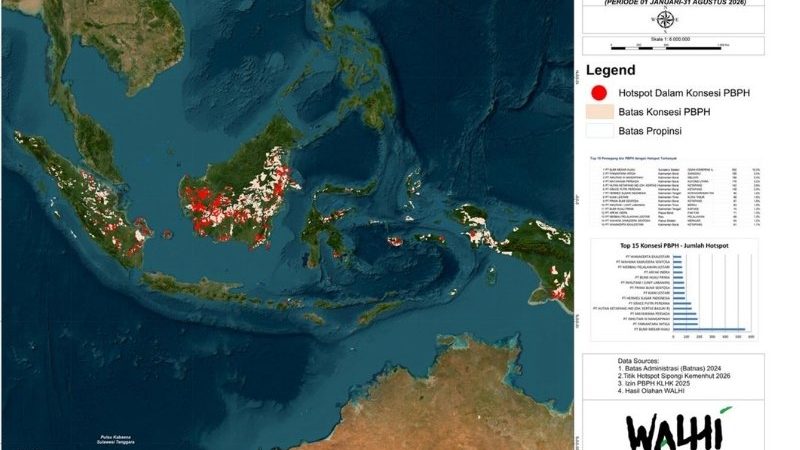800x450 pixels.
Task: Select the 'Legend' heading text
Action: pos(611,70)
